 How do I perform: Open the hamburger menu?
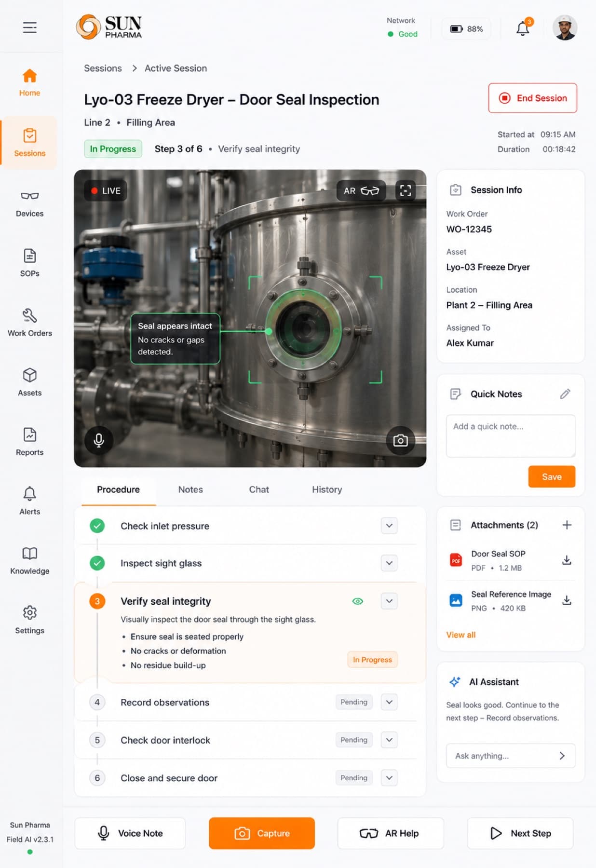pyautogui.click(x=30, y=27)
